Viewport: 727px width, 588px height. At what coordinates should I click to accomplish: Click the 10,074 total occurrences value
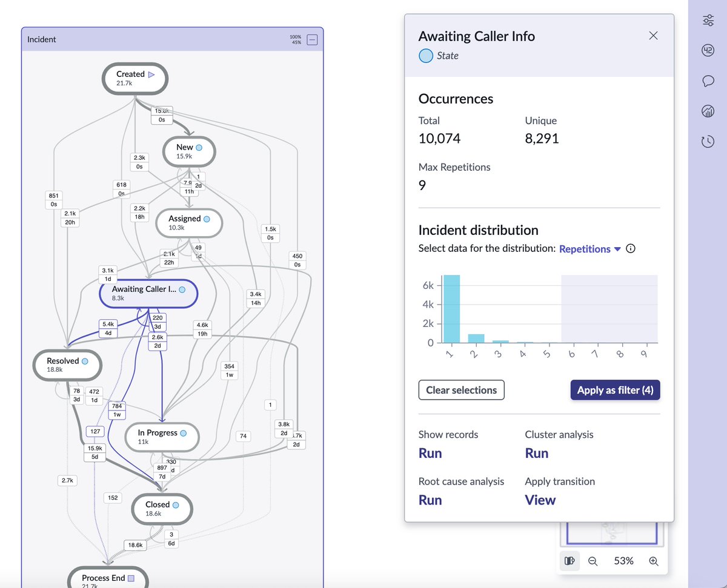point(440,138)
